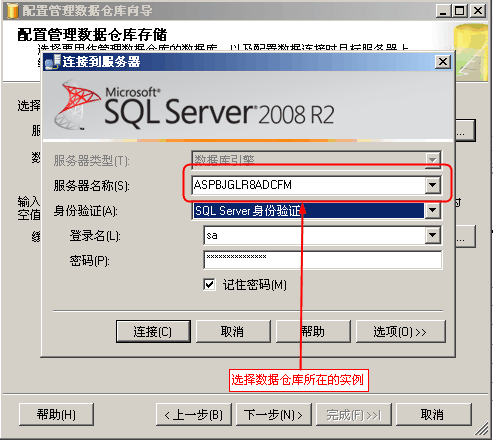Click the 连接(C) connect button
This screenshot has width=493, height=440.
153,331
